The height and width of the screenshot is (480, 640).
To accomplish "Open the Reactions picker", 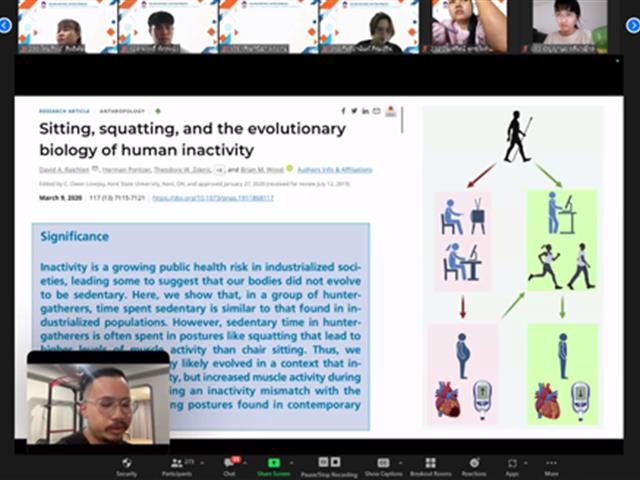I will (474, 467).
